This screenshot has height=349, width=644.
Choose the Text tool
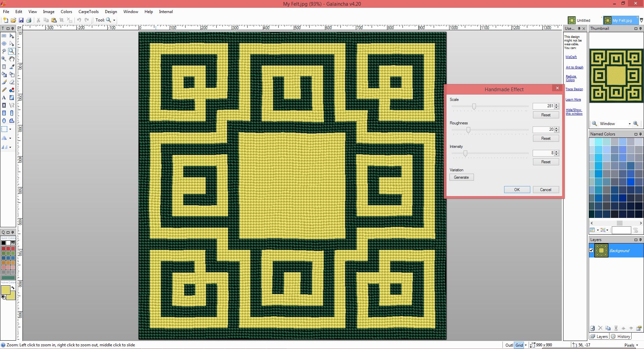[x=4, y=98]
